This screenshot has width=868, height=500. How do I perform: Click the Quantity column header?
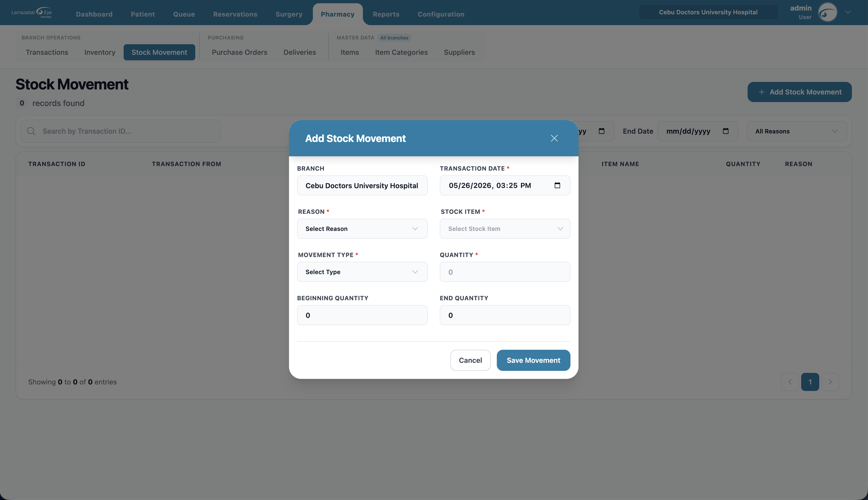tap(743, 164)
